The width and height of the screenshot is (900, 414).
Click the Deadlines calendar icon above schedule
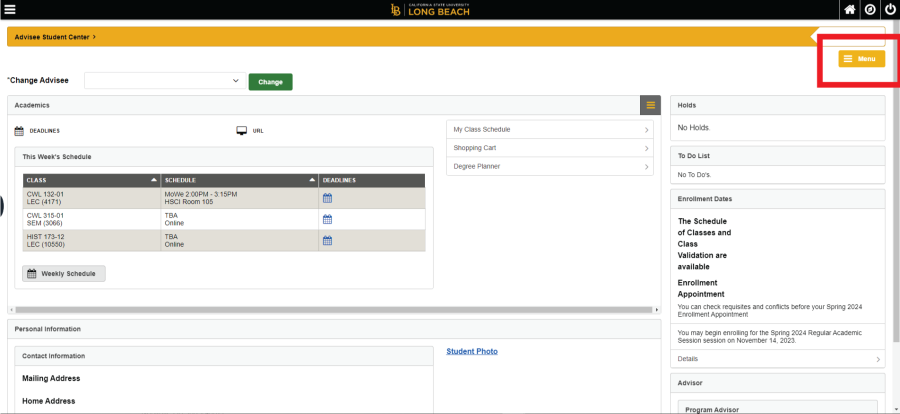[x=19, y=131]
